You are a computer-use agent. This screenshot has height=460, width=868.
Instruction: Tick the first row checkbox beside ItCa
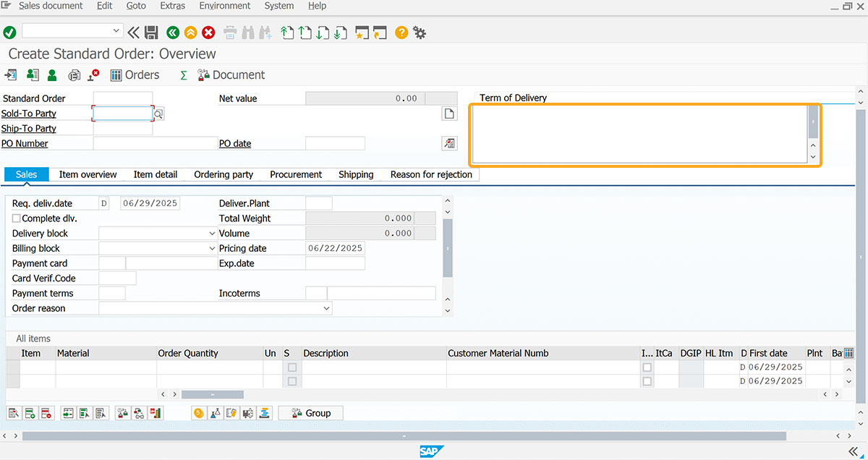(647, 367)
